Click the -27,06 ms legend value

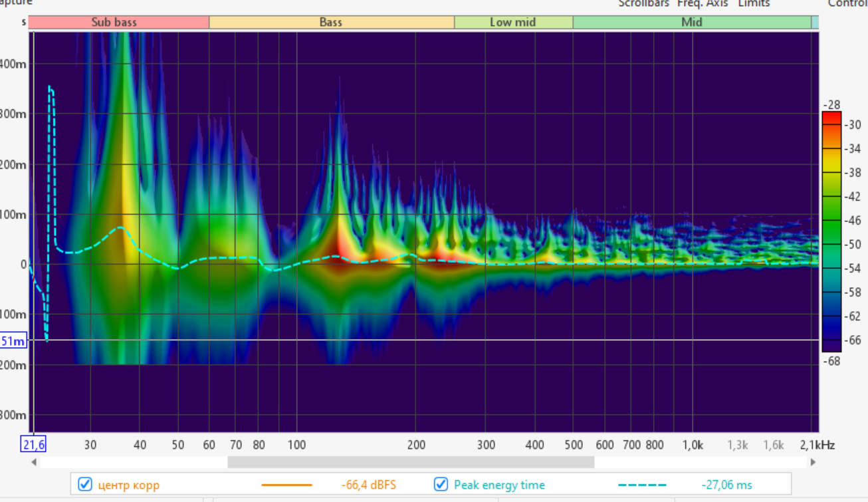tap(727, 485)
